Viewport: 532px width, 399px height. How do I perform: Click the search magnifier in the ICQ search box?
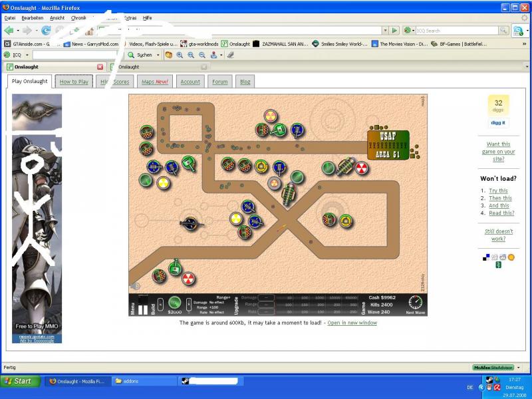coord(504,31)
